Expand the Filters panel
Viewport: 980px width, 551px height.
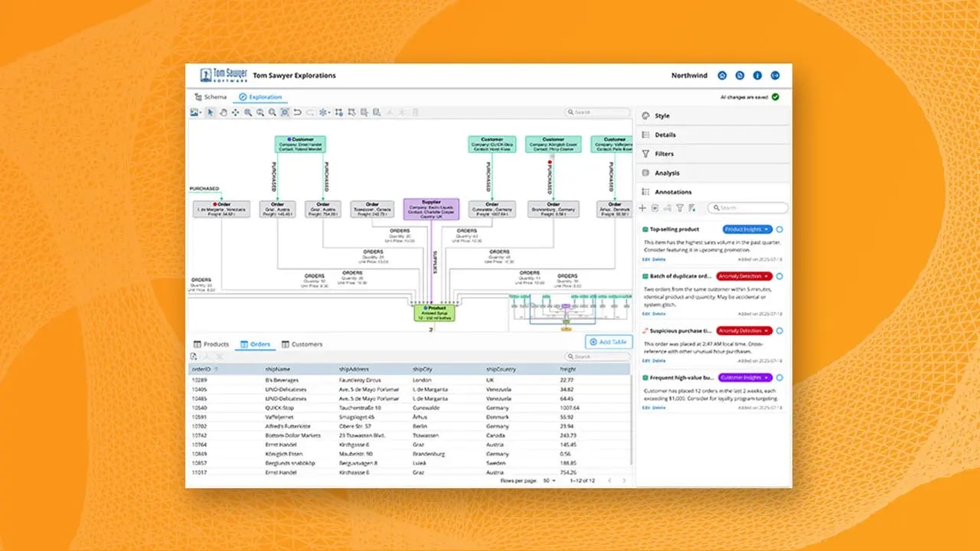point(714,154)
